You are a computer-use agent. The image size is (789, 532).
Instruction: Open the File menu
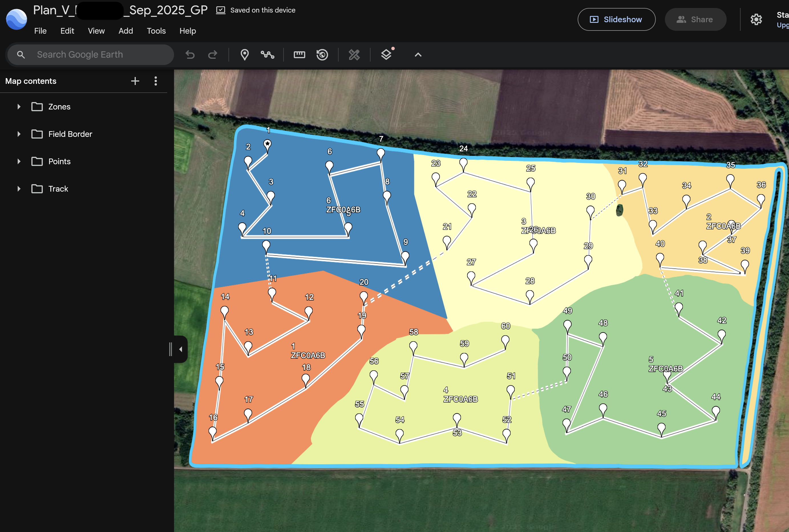click(40, 31)
